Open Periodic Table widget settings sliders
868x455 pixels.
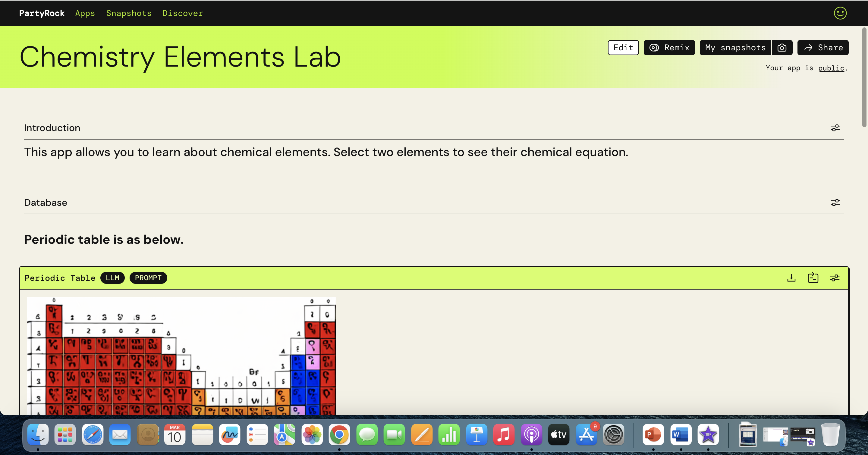[835, 278]
